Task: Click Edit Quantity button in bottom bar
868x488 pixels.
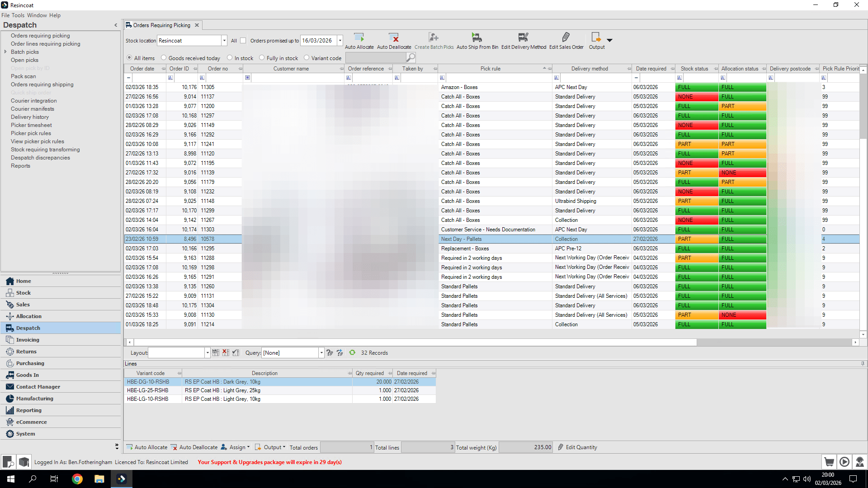Action: pyautogui.click(x=577, y=447)
